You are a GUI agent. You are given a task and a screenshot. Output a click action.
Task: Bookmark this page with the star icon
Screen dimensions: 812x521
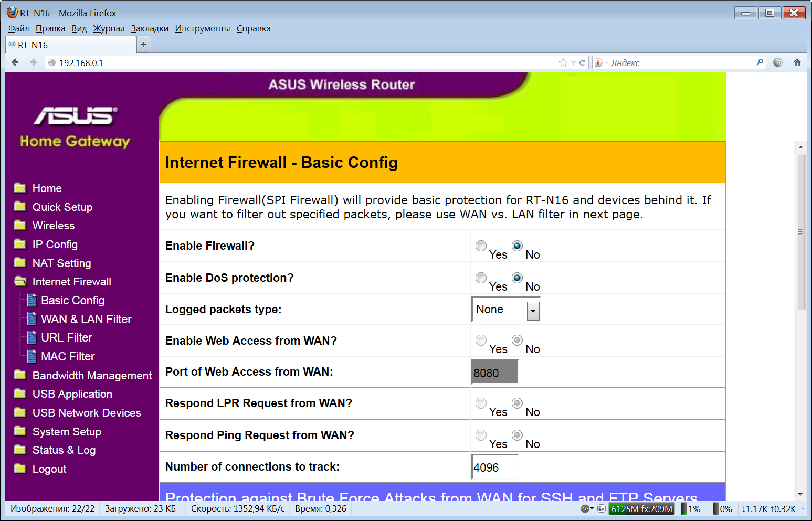(x=563, y=62)
